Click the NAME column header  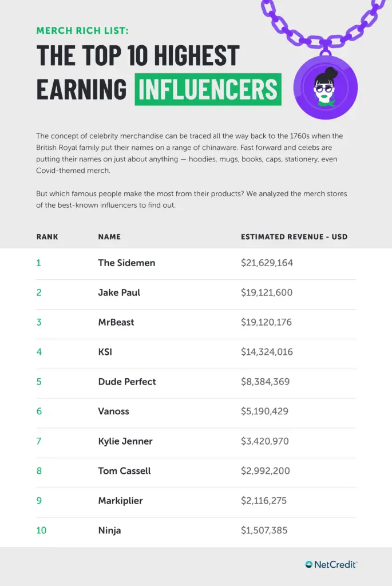tap(109, 236)
